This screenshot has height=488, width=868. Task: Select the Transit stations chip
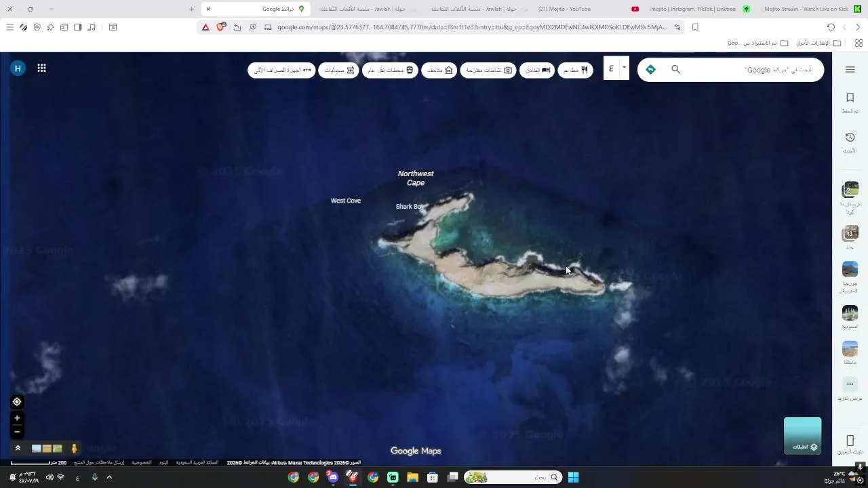click(390, 70)
